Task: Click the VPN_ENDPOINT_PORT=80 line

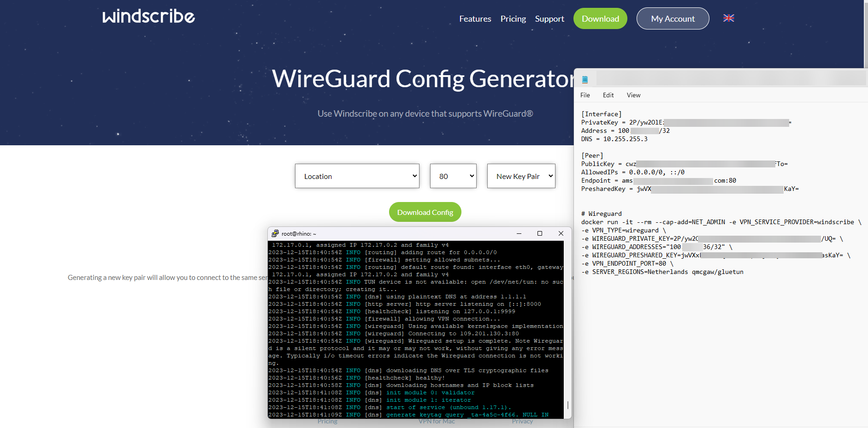Action: [627, 263]
